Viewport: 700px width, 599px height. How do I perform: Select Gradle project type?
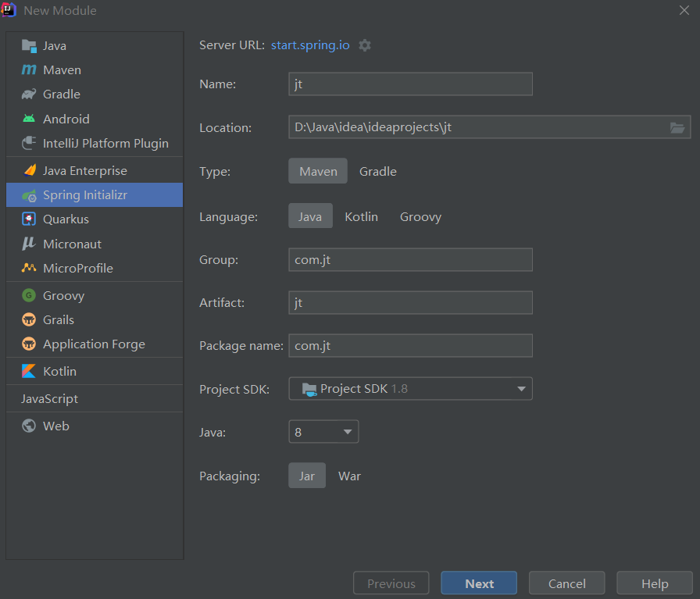point(377,171)
